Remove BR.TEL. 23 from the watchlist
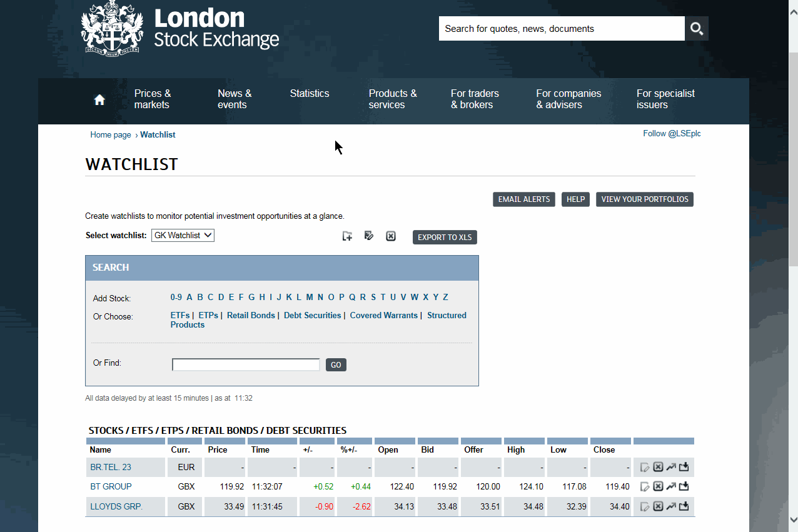Image resolution: width=798 pixels, height=532 pixels. pyautogui.click(x=658, y=467)
